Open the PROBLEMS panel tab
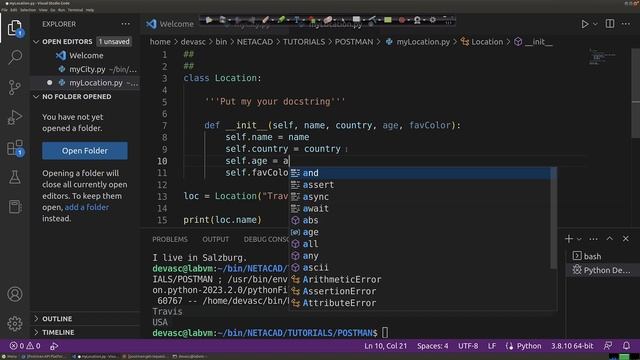 (170, 239)
